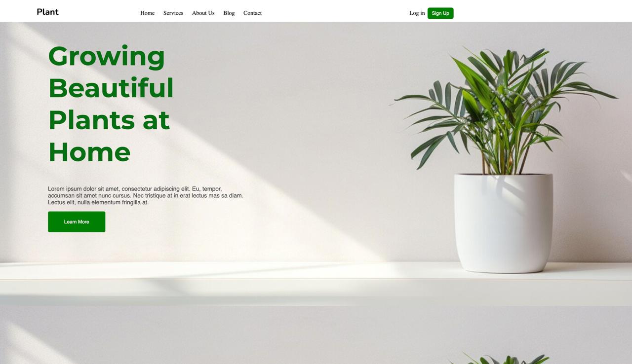
Task: Select Contact in the navigation bar
Action: tap(252, 13)
